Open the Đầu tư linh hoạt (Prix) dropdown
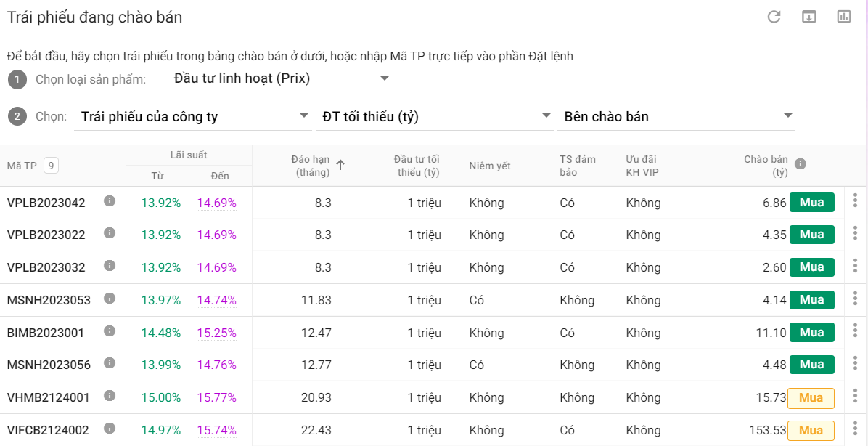Screen dimensions: 868x446 (279, 78)
